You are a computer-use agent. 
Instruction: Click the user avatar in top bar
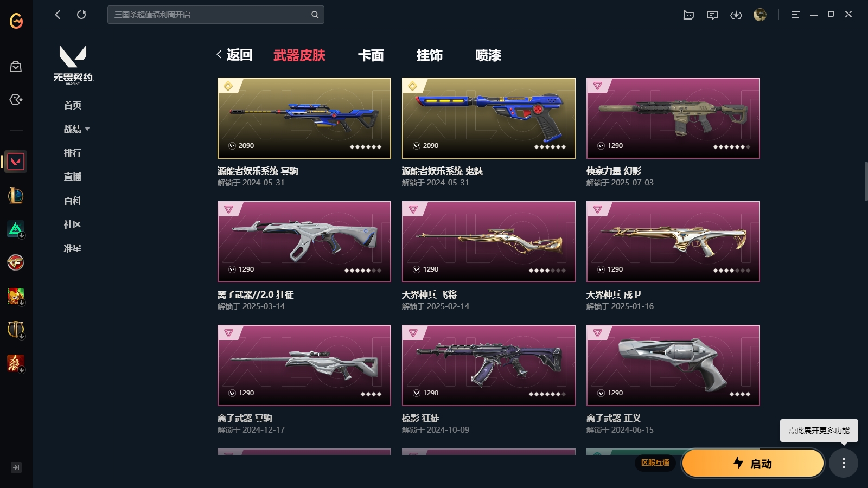[760, 15]
